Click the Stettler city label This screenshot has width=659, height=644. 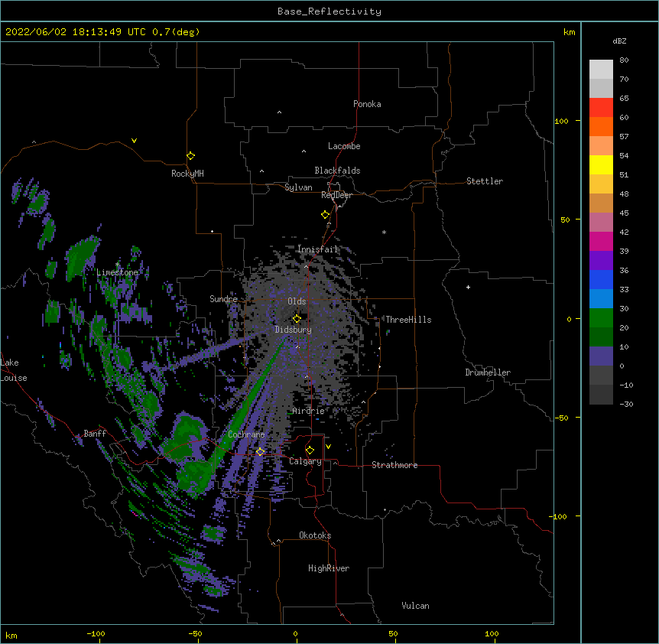484,181
